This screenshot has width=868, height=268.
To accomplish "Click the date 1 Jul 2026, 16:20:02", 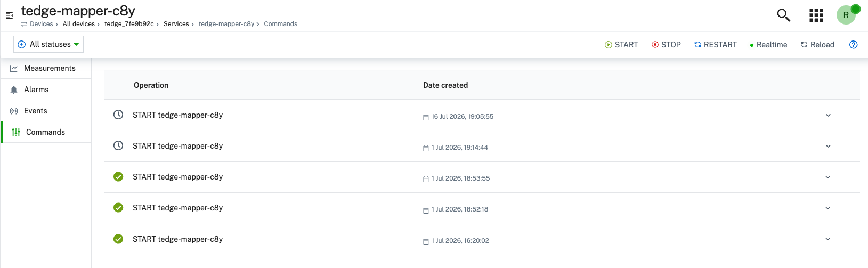I will pos(460,241).
